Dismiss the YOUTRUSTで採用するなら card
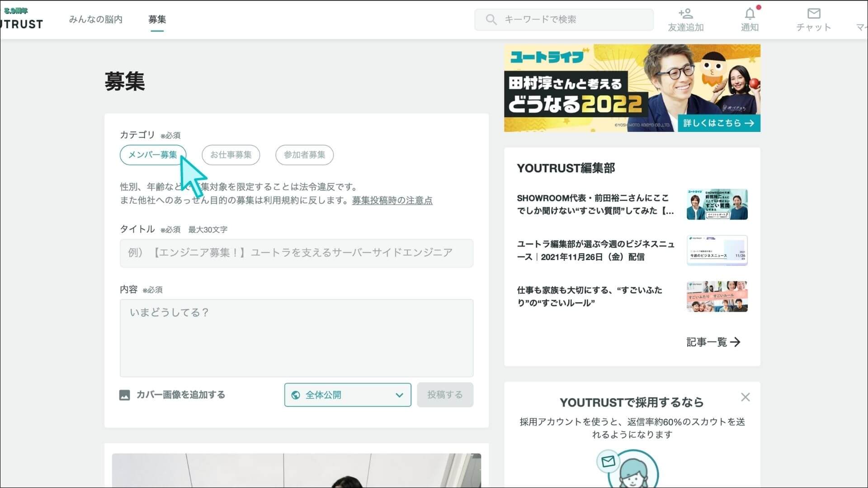868x488 pixels. [x=745, y=397]
